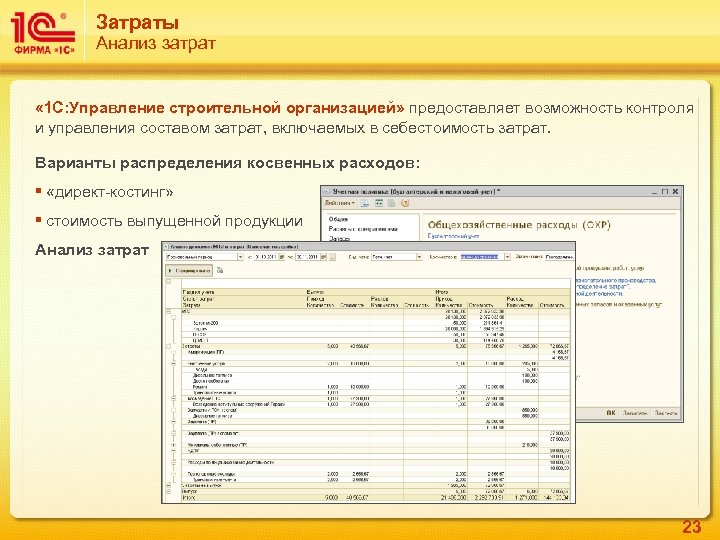Open the Действия menu in the accounting policy window

point(339,203)
